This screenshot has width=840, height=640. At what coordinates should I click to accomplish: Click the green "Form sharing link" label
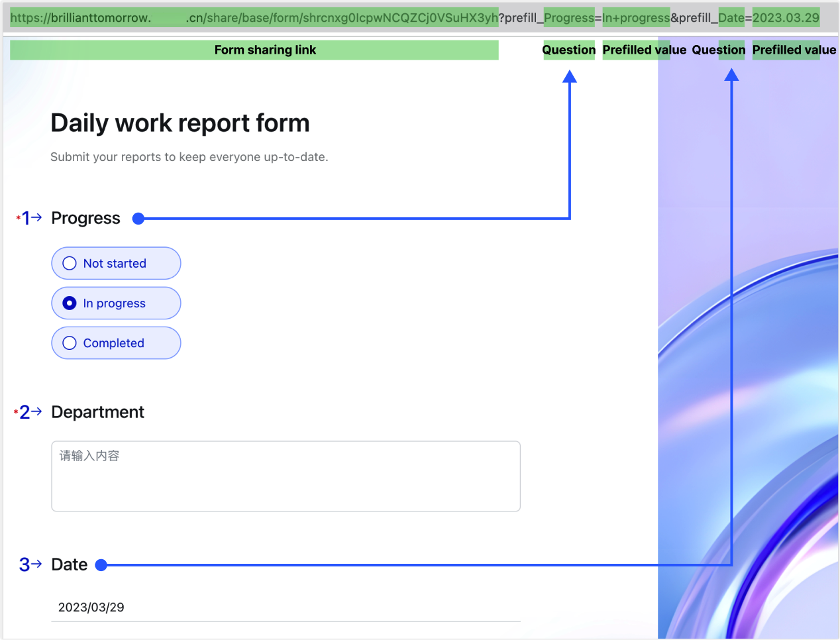point(265,50)
